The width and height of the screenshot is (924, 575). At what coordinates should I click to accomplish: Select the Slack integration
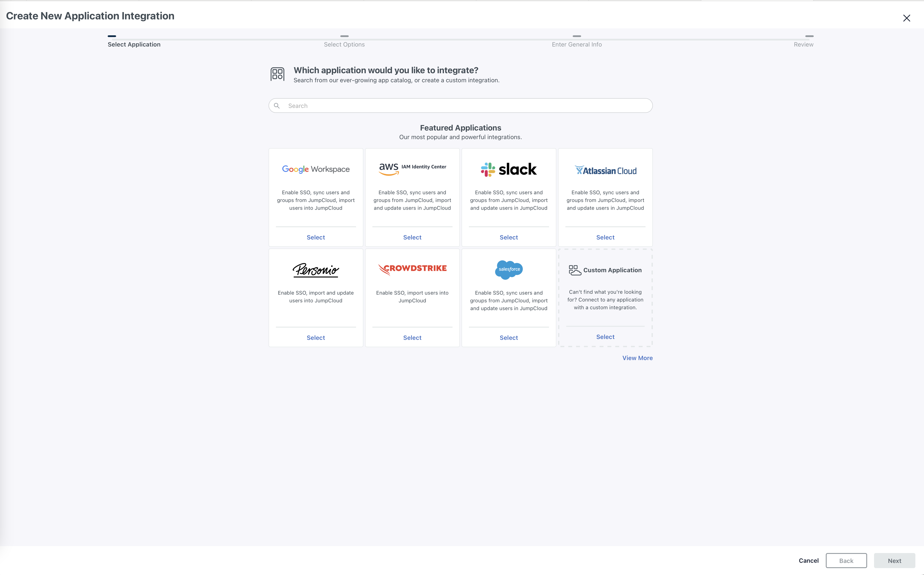509,237
